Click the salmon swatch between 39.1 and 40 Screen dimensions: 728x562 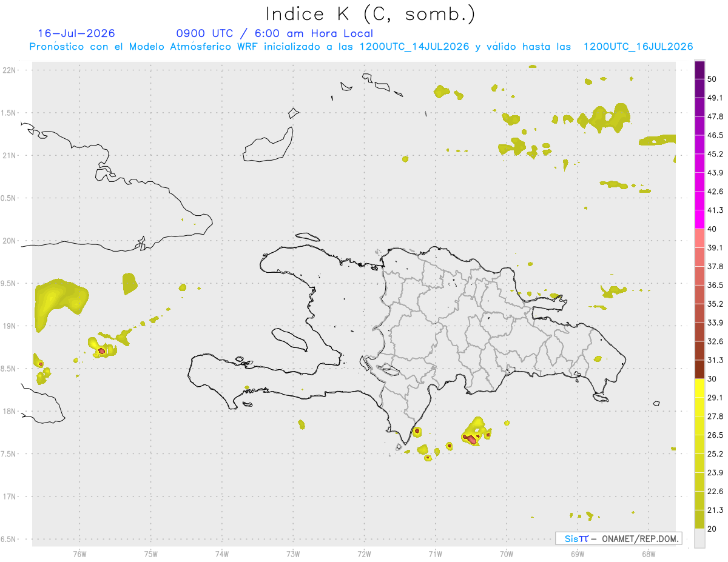699,238
